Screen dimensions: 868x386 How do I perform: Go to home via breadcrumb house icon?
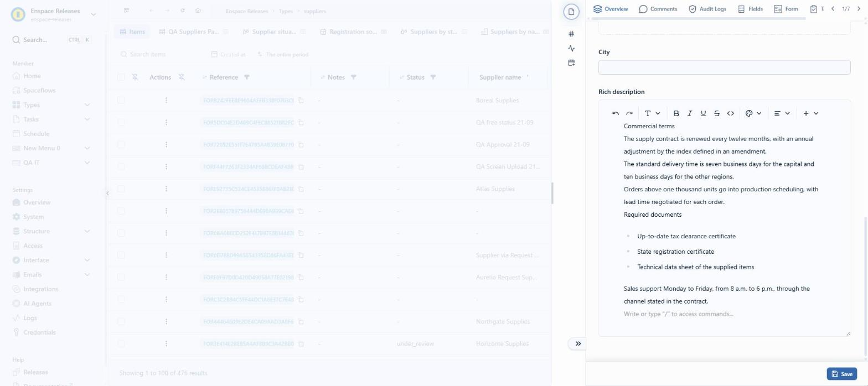pos(198,11)
